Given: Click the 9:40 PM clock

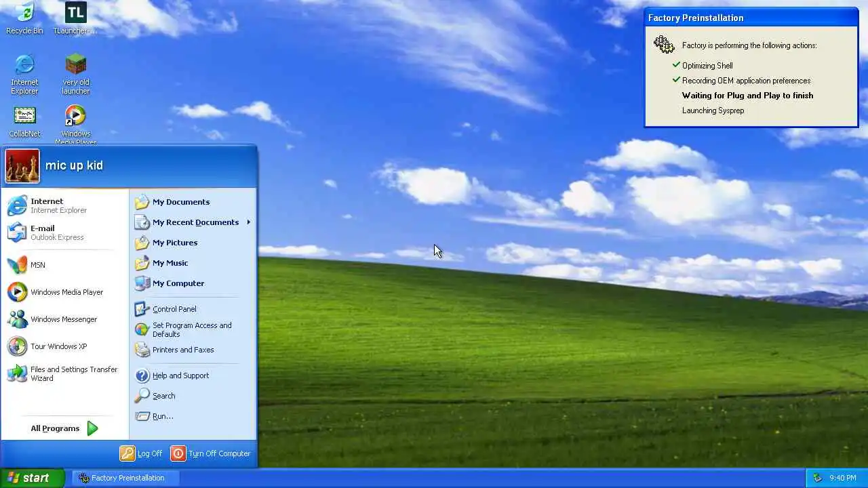Looking at the screenshot, I should [x=843, y=478].
